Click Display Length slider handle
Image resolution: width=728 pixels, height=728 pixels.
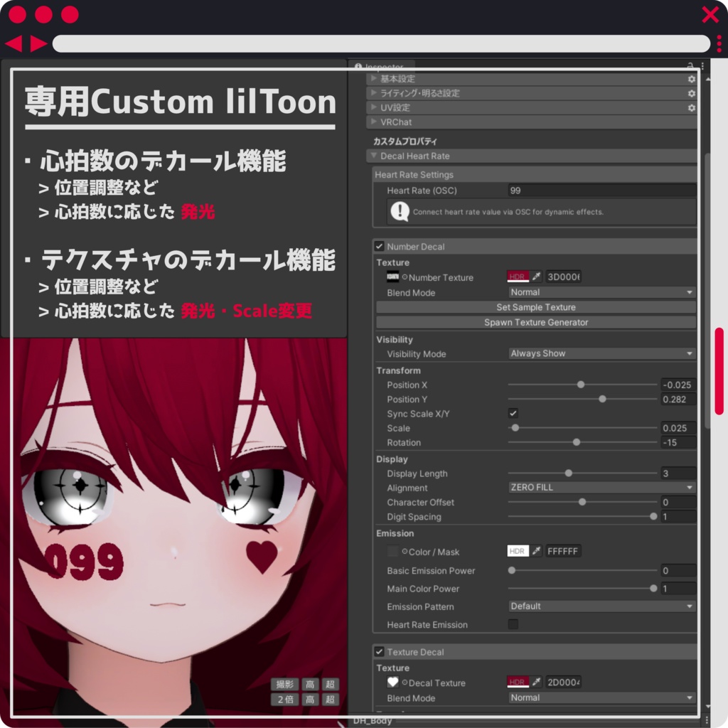pyautogui.click(x=568, y=473)
